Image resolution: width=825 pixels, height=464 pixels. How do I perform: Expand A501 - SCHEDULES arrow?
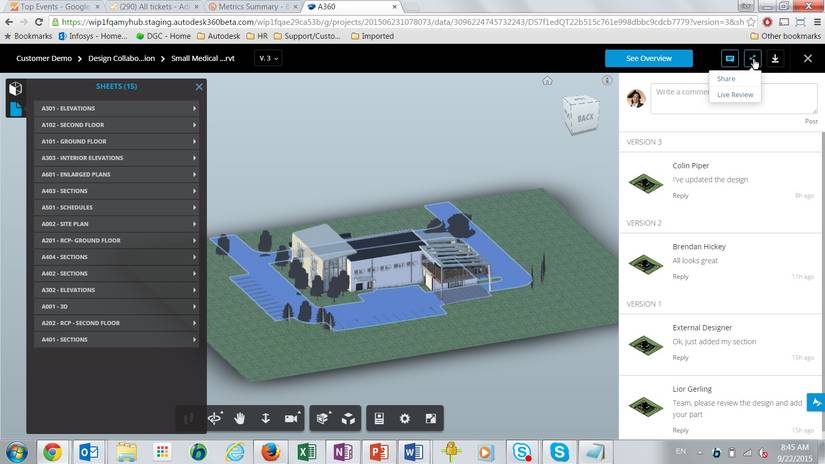195,207
